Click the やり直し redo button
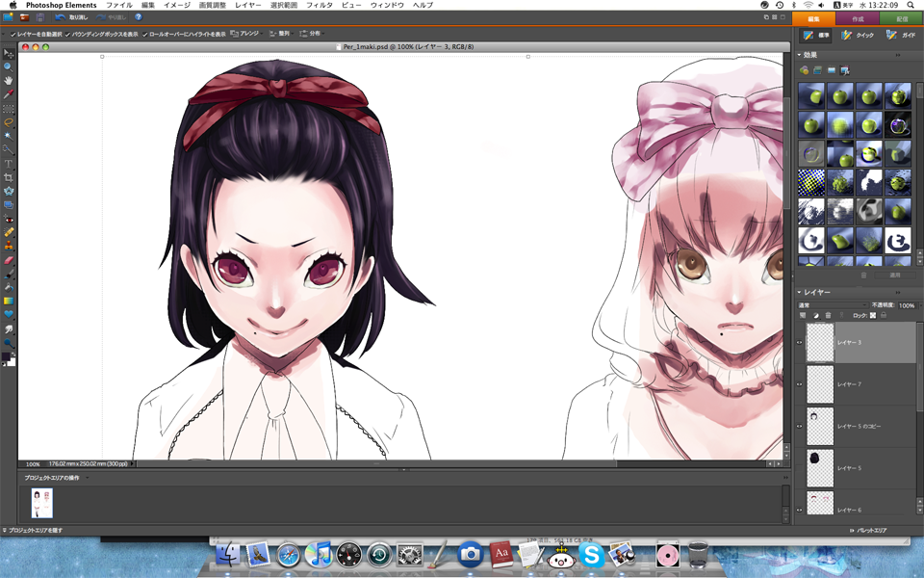Viewport: 924px width, 578px height. 111,17
